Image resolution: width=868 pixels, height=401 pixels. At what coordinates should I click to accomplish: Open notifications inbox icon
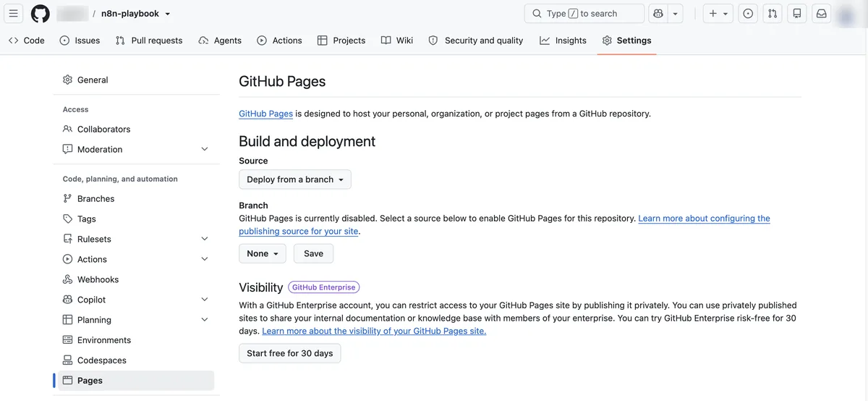(822, 14)
